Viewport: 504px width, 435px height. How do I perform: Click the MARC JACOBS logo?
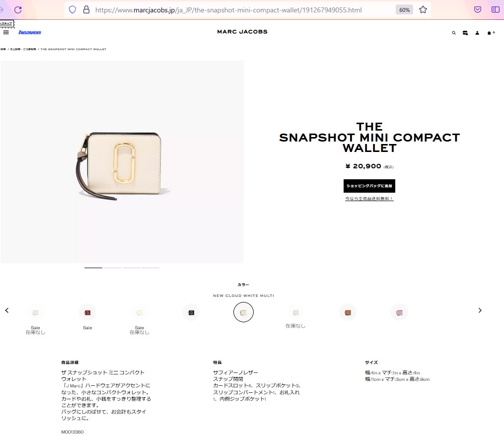[242, 32]
